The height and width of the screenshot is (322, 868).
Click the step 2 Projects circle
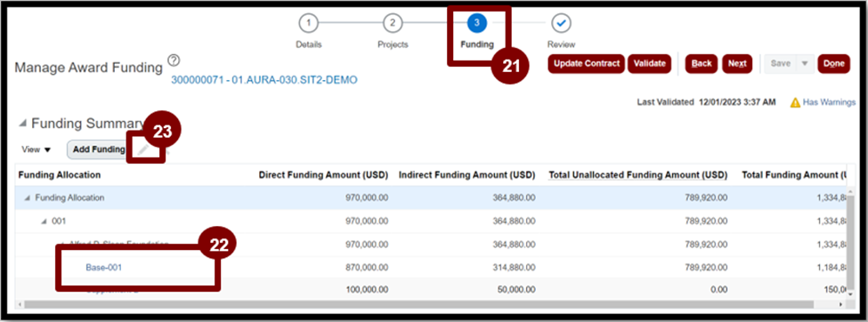(x=393, y=23)
